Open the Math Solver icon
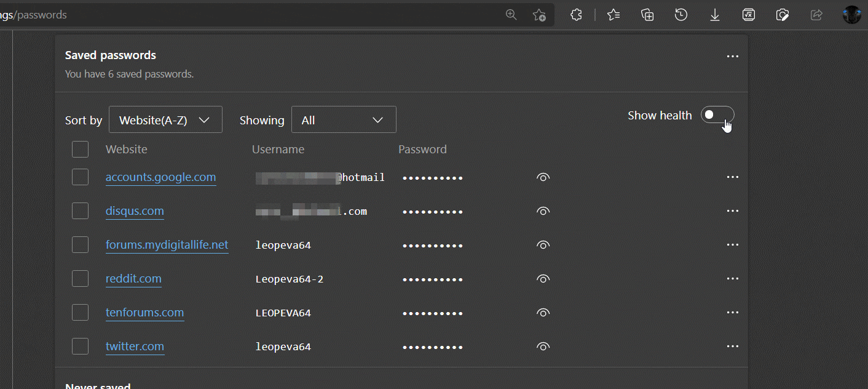The width and height of the screenshot is (868, 389). point(749,15)
